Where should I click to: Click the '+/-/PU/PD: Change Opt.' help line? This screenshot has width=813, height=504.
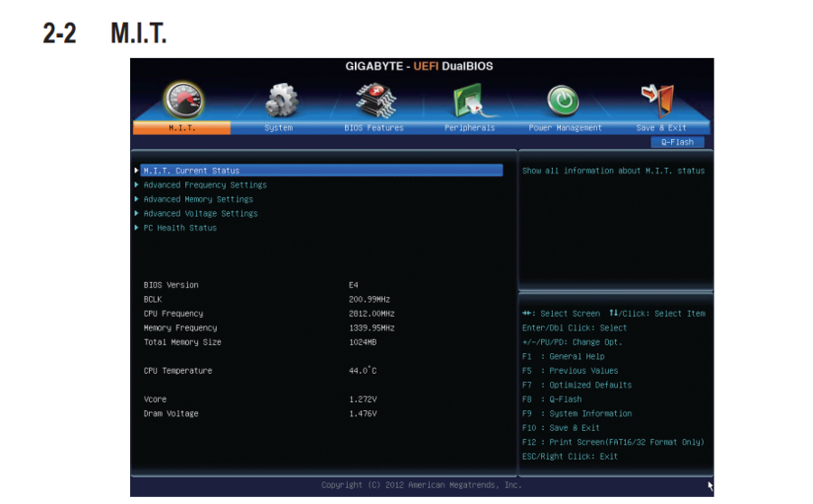tap(572, 342)
